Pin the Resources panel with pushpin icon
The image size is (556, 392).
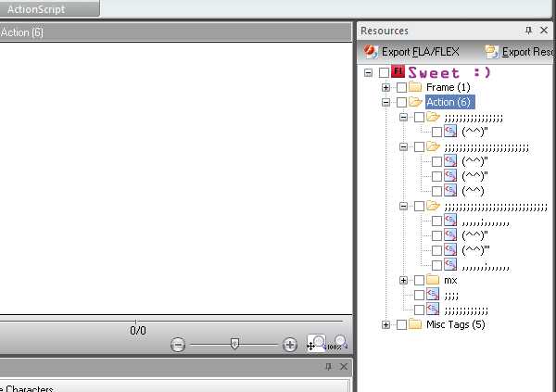coord(529,31)
